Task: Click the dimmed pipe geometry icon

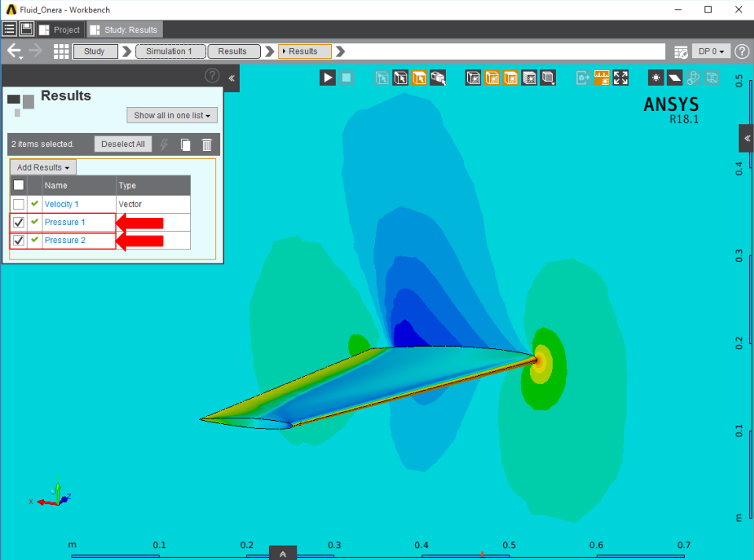Action: (693, 77)
